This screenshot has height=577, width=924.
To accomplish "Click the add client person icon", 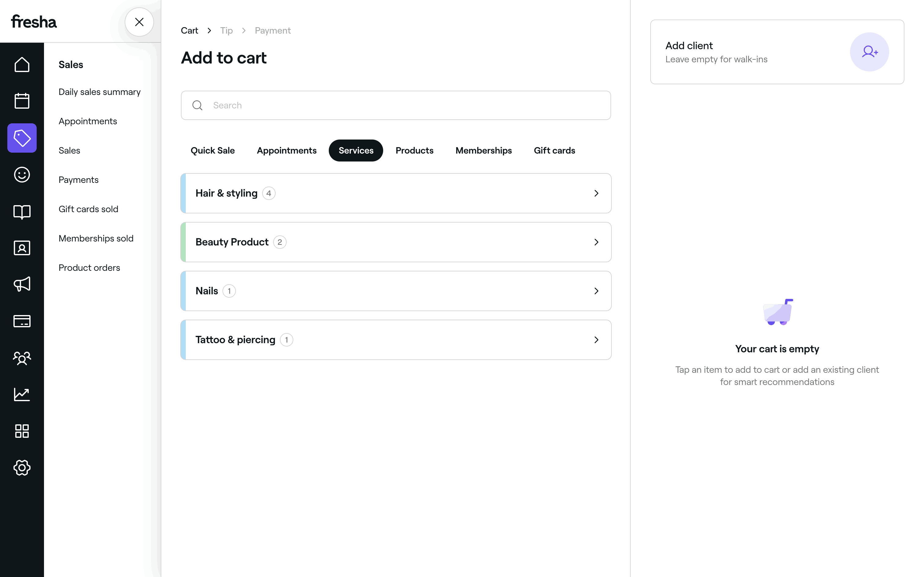I will click(x=869, y=52).
